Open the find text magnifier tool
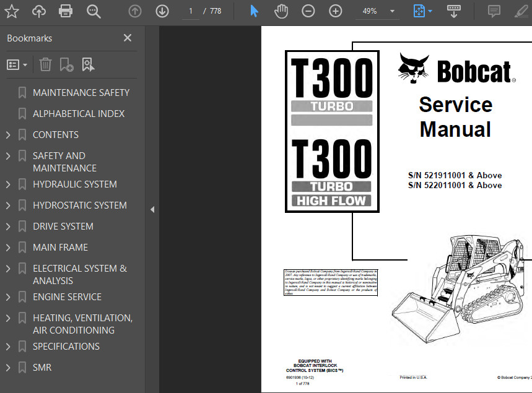The width and height of the screenshot is (532, 393). click(94, 11)
